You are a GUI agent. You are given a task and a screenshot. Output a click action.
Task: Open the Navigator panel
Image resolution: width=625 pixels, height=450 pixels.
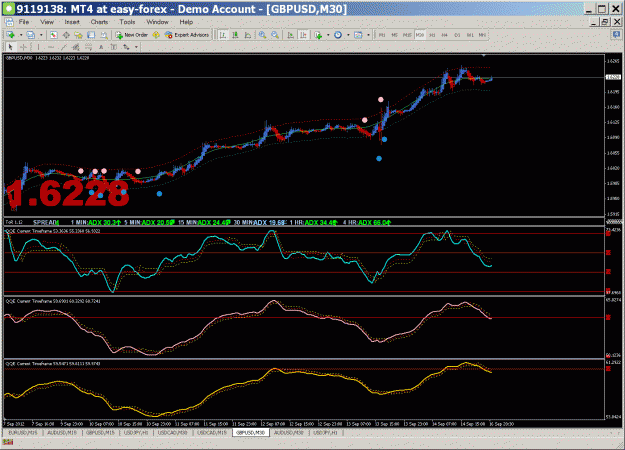79,35
